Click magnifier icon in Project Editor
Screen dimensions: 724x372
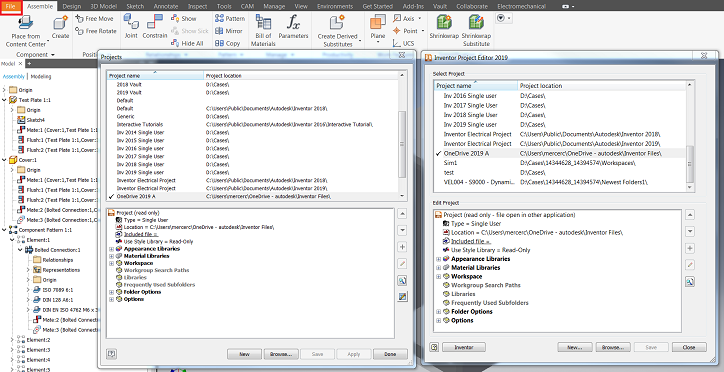pos(690,282)
